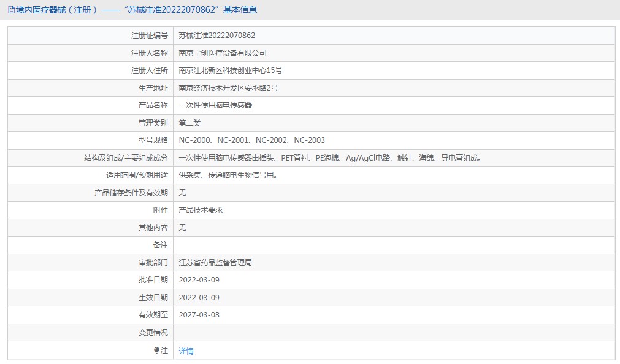The height and width of the screenshot is (364, 620).
Task: Click the lightbulb icon beside 注 label
Action: (x=156, y=350)
